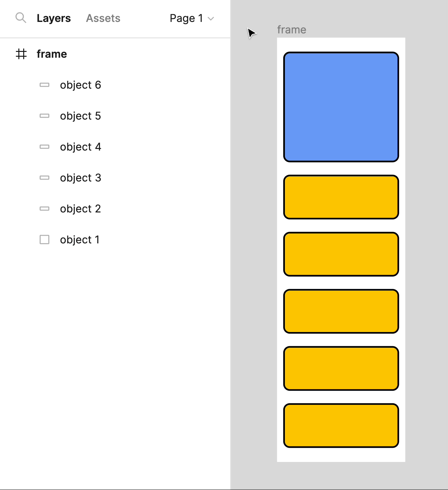
Task: Click the rectangle icon beside object 2
Action: coord(44,209)
